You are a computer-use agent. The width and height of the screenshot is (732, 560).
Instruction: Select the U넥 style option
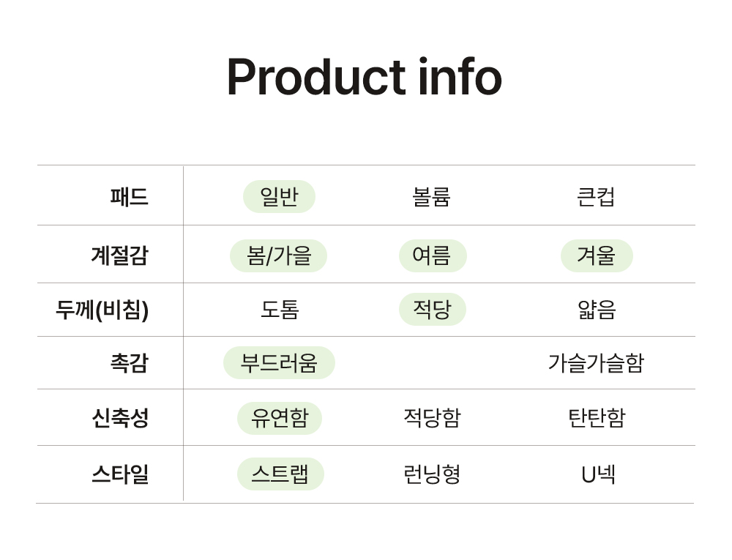(597, 474)
